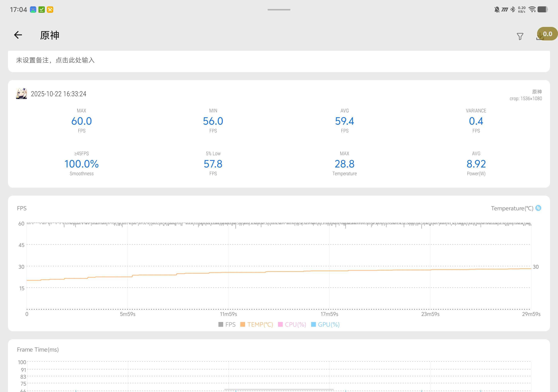Tap the remark note input field

click(x=55, y=60)
